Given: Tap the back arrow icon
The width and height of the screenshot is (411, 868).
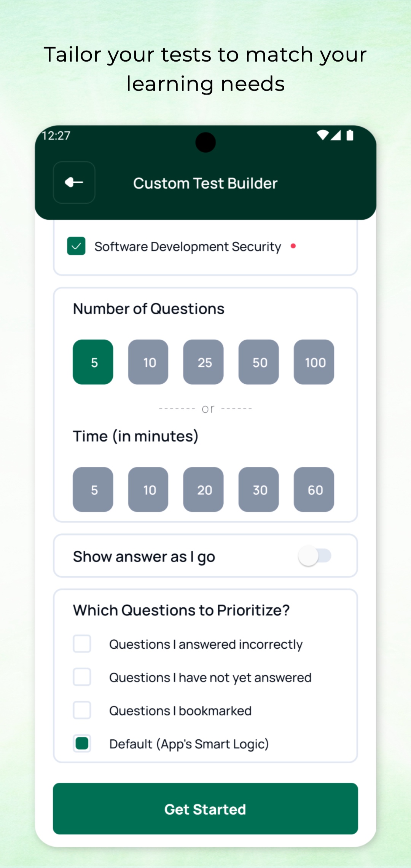Looking at the screenshot, I should (74, 182).
